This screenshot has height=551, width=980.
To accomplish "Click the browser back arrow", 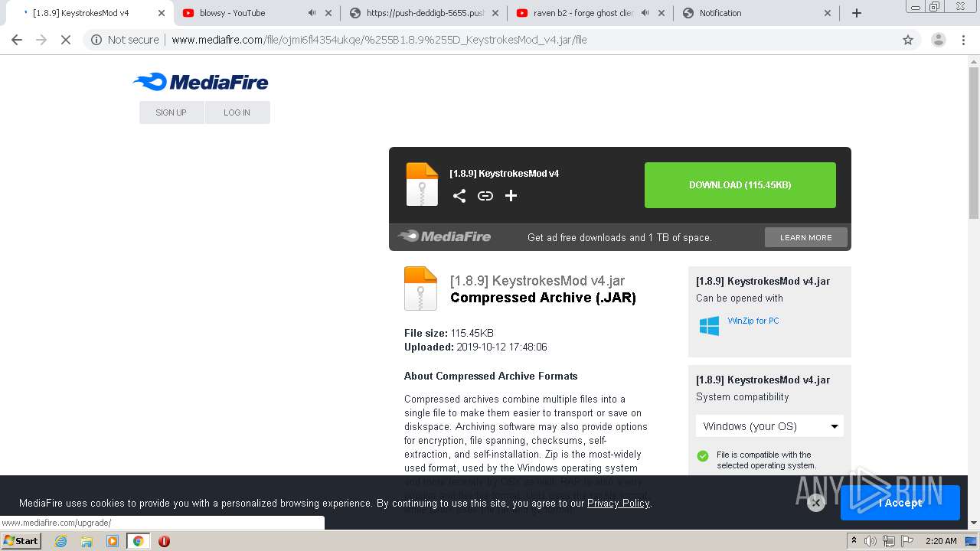I will (x=17, y=40).
